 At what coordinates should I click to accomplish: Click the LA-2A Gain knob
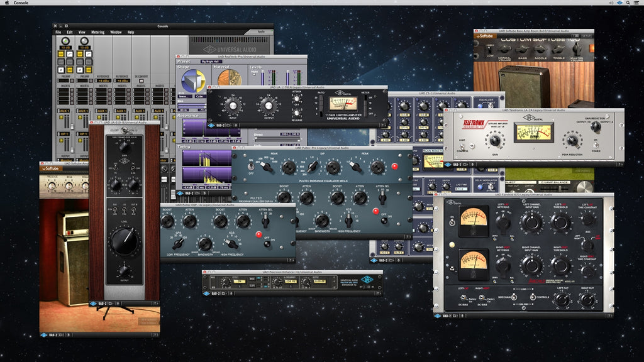point(496,140)
